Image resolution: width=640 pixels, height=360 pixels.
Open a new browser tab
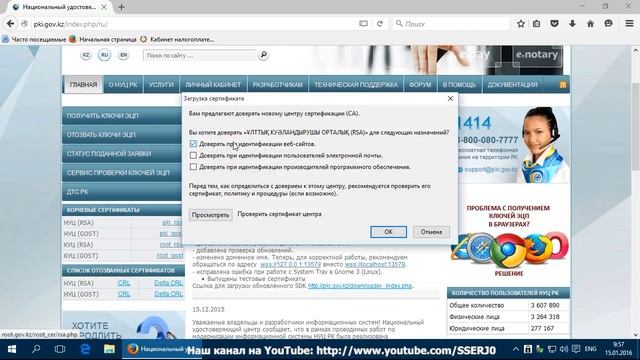click(x=121, y=7)
